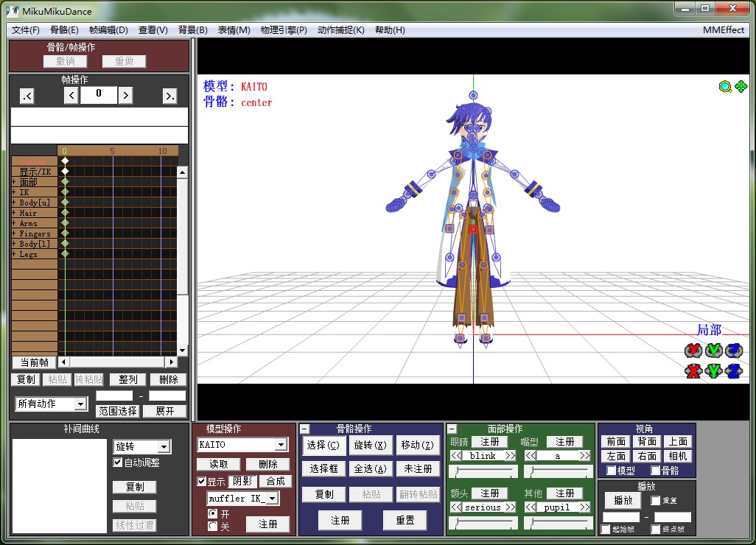This screenshot has height=545, width=756.
Task: Click the next brow morph arrows beside serious
Action: (510, 507)
